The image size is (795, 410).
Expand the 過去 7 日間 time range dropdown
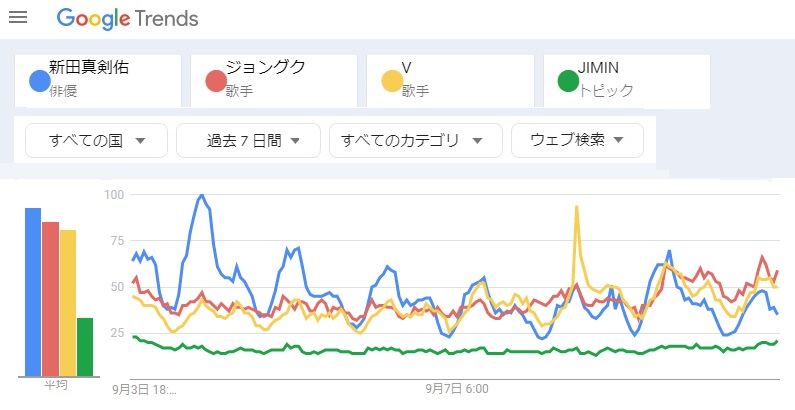[x=248, y=141]
